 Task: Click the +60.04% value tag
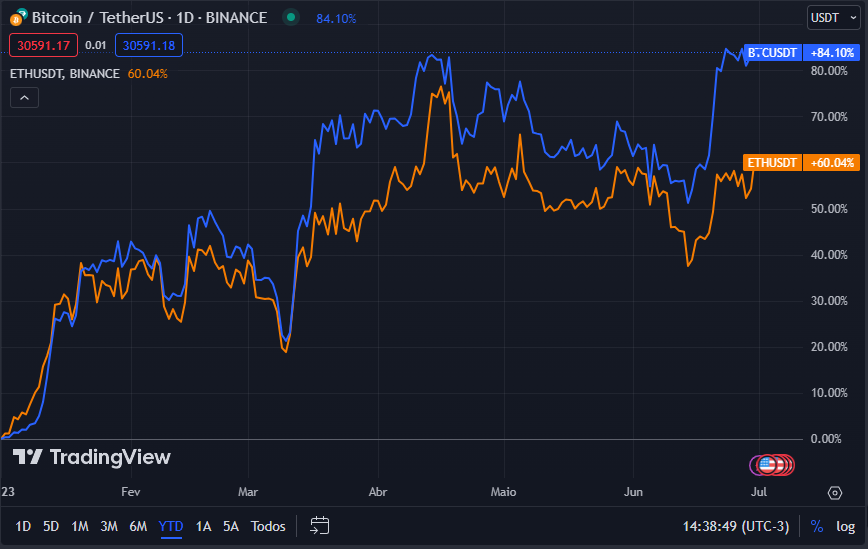click(x=831, y=163)
